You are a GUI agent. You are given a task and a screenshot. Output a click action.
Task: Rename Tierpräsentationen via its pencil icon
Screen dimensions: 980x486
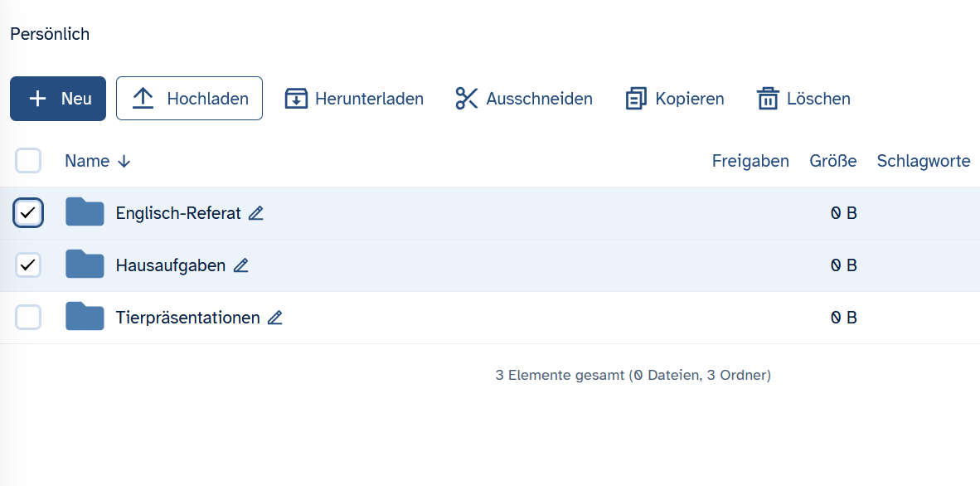click(275, 318)
